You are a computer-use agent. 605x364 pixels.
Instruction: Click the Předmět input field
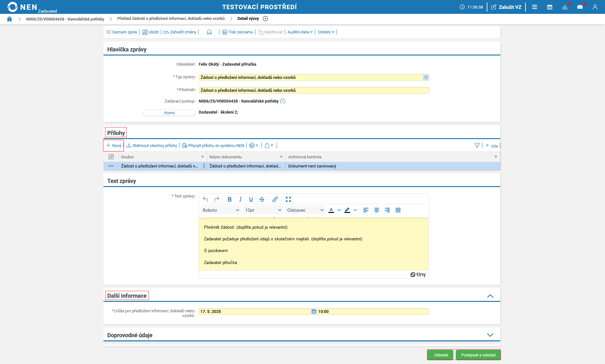click(x=314, y=91)
